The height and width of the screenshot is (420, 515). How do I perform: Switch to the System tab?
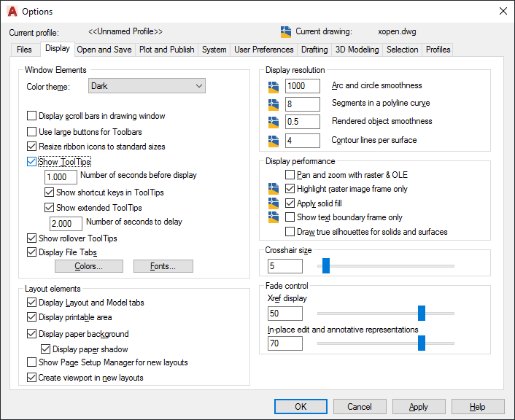coord(214,50)
